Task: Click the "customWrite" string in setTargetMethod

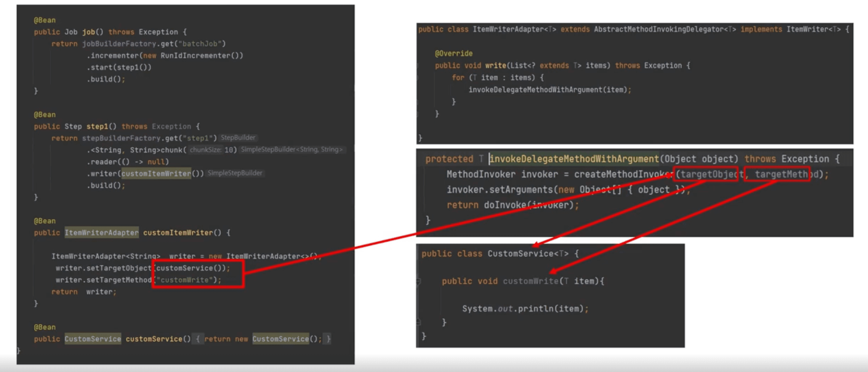Action: pos(184,280)
